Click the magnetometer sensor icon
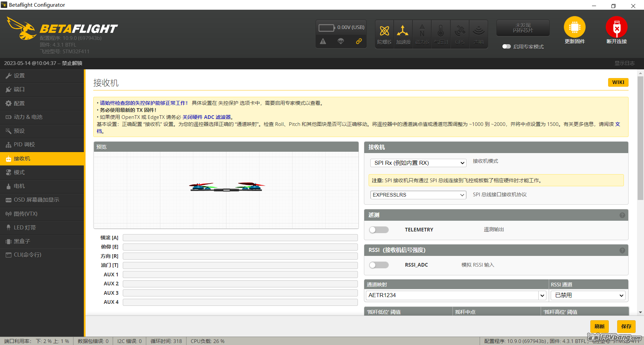 tap(422, 31)
